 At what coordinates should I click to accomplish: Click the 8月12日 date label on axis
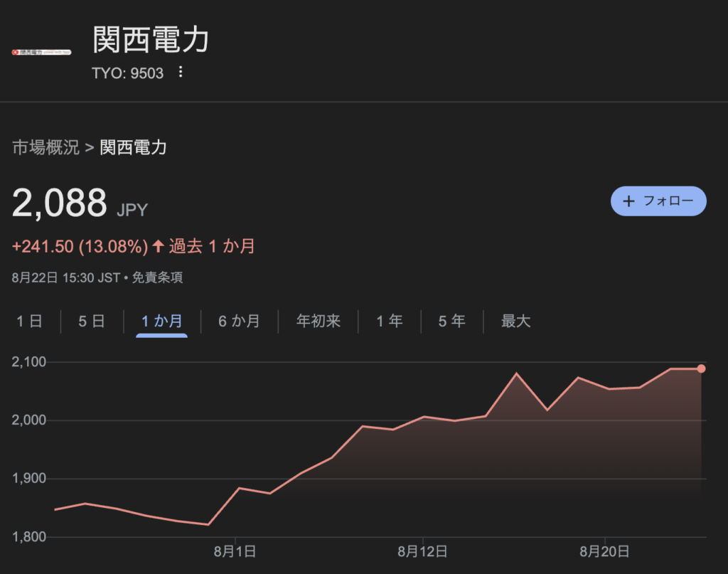(x=422, y=552)
